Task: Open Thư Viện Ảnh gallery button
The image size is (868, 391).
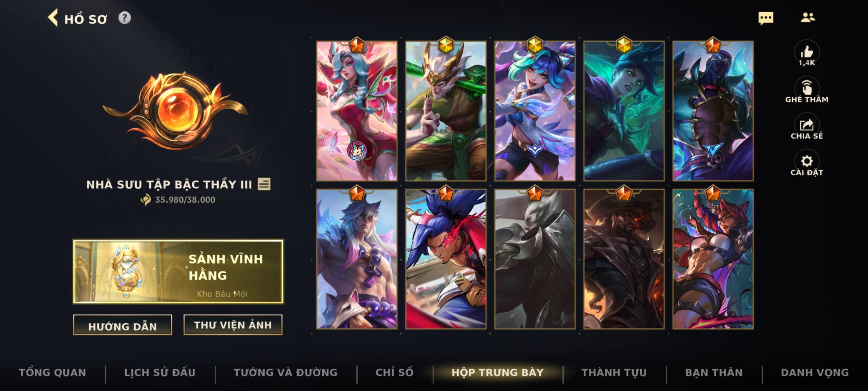Action: pos(233,325)
